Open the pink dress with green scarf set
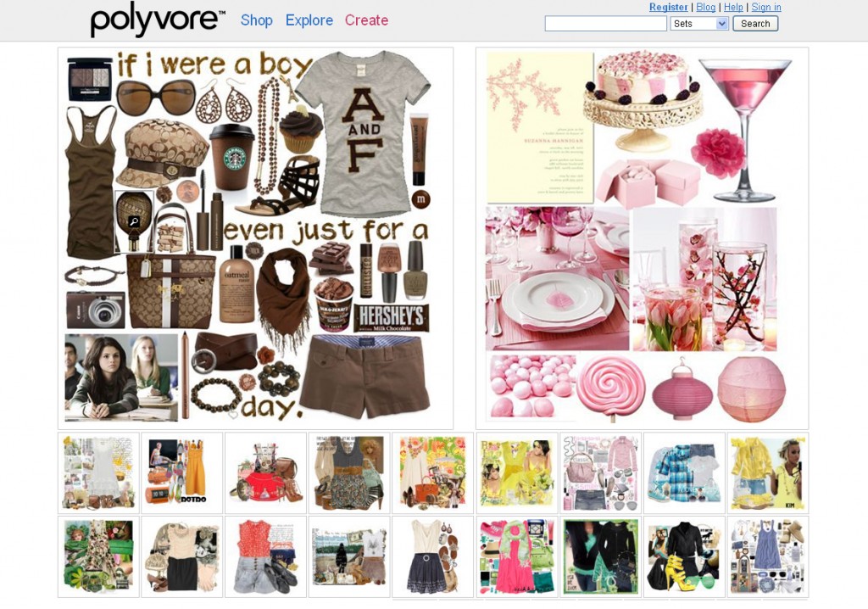The height and width of the screenshot is (609, 868). pos(516,556)
